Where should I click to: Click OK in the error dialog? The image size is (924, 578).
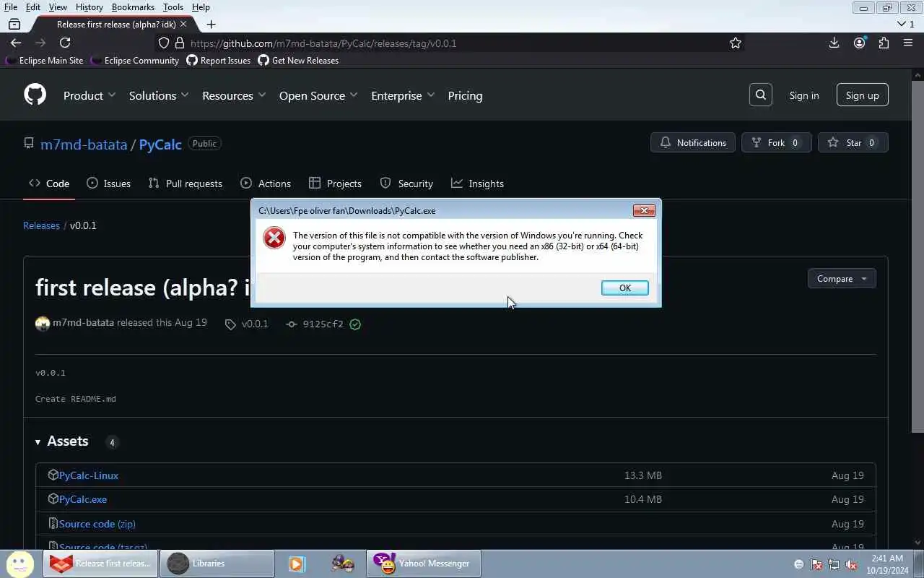click(624, 288)
